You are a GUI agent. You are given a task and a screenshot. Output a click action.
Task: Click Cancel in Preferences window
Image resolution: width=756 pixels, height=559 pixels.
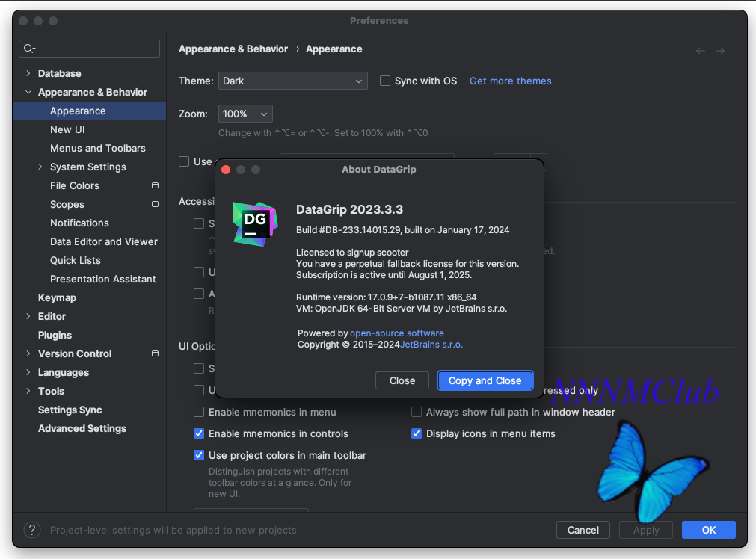(x=583, y=530)
